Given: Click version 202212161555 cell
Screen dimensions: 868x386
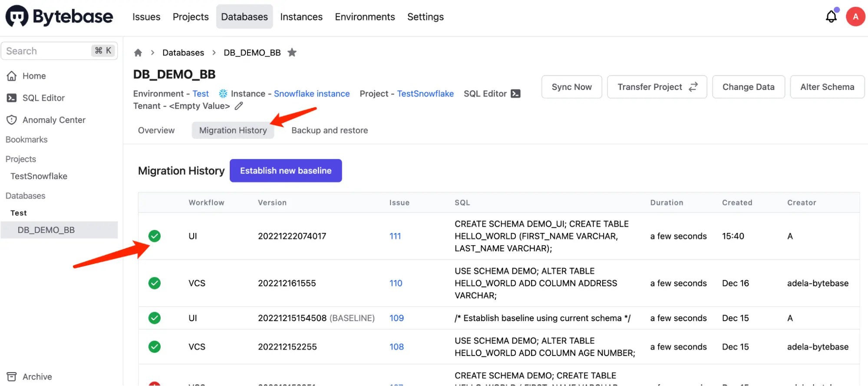Looking at the screenshot, I should 287,283.
